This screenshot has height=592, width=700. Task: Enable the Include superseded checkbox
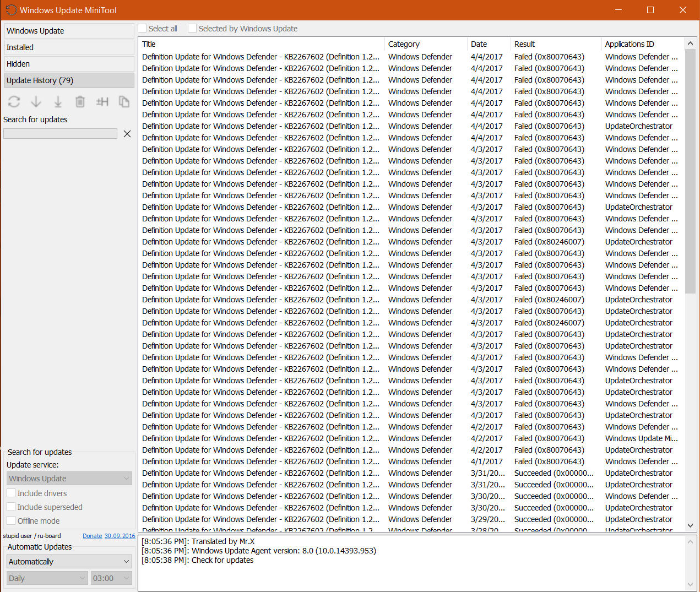pyautogui.click(x=11, y=507)
